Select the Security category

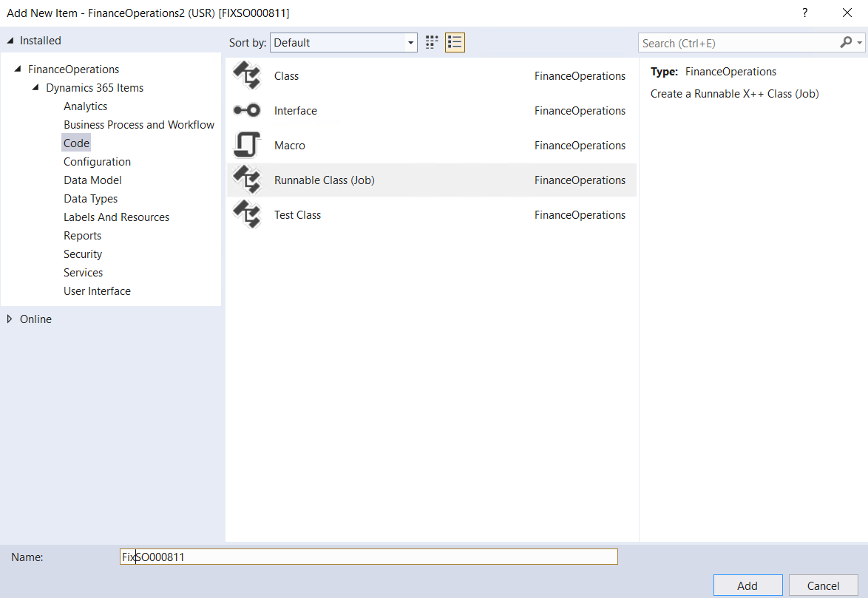point(83,254)
